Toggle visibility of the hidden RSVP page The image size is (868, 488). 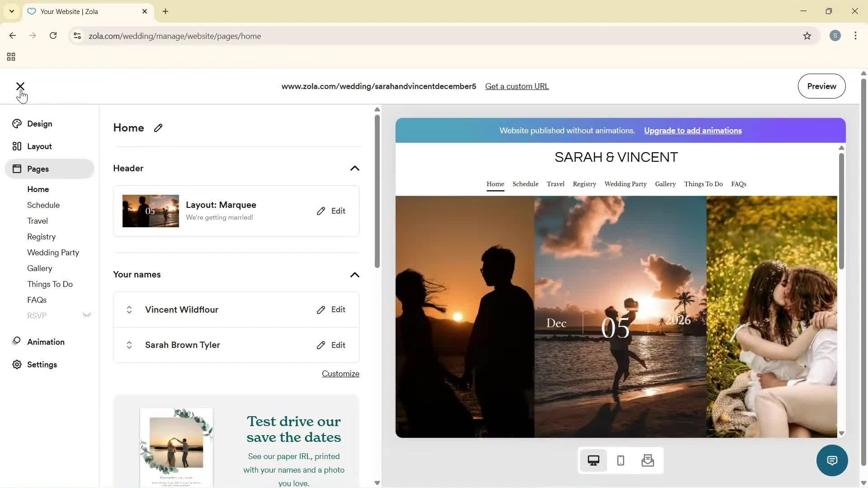point(87,315)
